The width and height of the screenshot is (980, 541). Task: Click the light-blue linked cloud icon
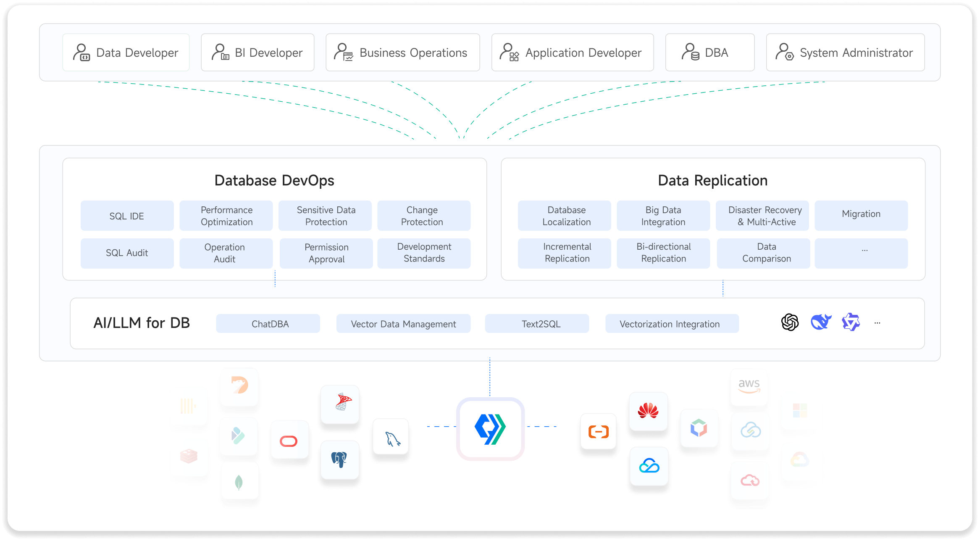[x=751, y=430]
